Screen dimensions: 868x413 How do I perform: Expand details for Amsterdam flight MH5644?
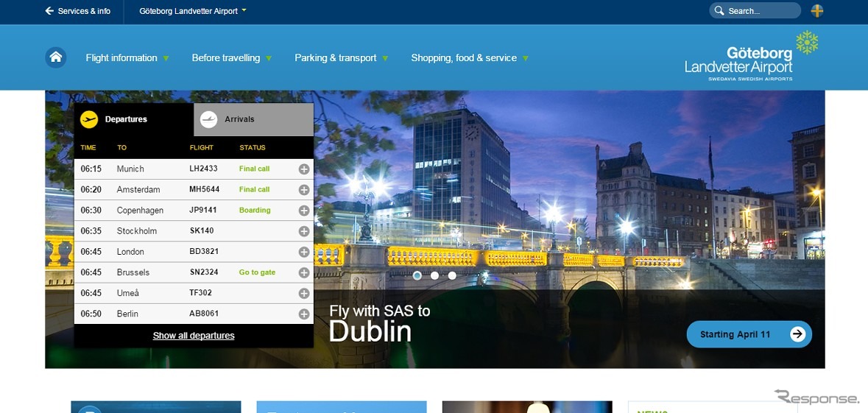(x=304, y=190)
